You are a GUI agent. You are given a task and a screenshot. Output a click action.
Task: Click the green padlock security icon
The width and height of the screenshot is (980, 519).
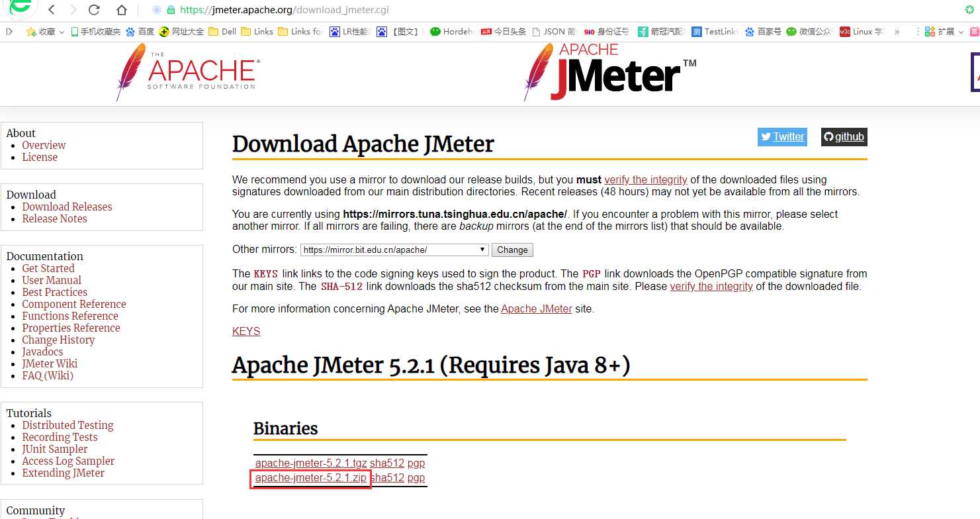coord(171,10)
